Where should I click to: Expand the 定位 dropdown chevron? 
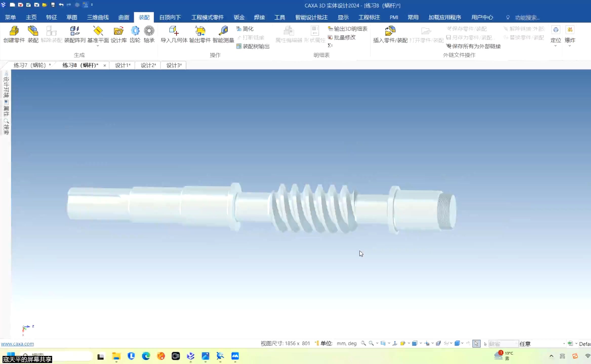pyautogui.click(x=556, y=46)
